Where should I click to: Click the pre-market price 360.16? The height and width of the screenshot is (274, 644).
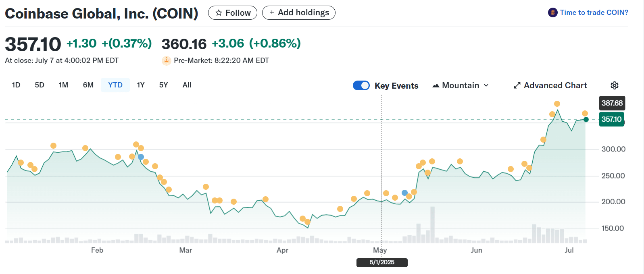click(184, 44)
